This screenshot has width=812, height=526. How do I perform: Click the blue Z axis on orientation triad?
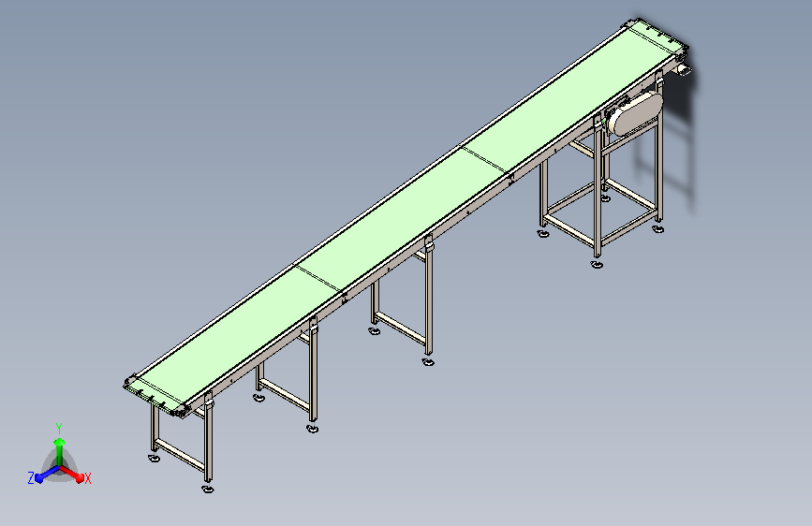47,474
